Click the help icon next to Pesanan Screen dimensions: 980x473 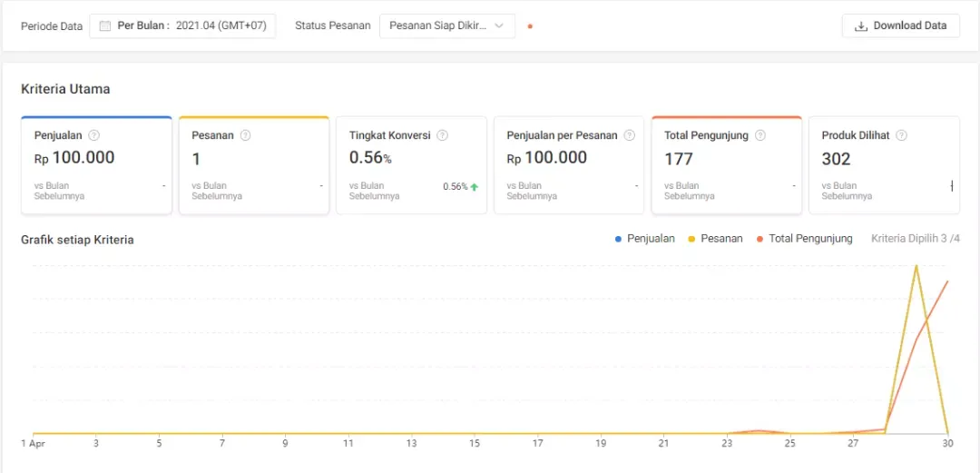click(245, 135)
